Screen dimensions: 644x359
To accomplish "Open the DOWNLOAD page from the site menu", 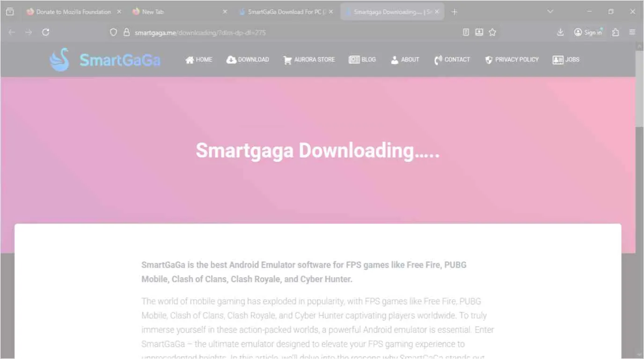I will pyautogui.click(x=248, y=60).
